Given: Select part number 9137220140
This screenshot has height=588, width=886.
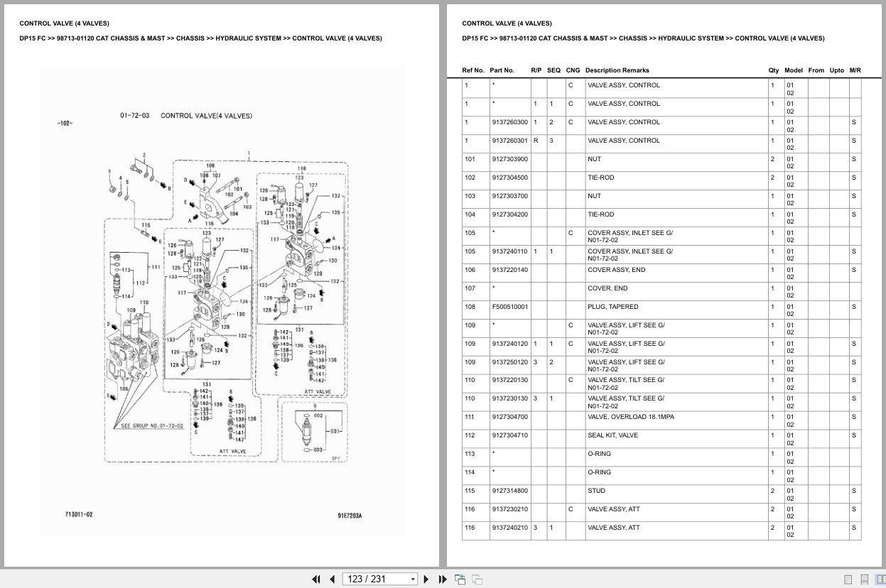Looking at the screenshot, I should pos(510,270).
